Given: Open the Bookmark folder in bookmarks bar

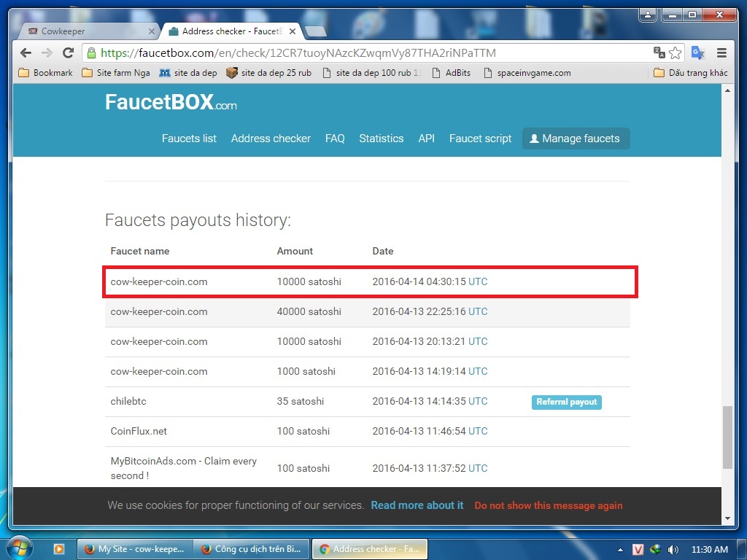Looking at the screenshot, I should point(46,73).
